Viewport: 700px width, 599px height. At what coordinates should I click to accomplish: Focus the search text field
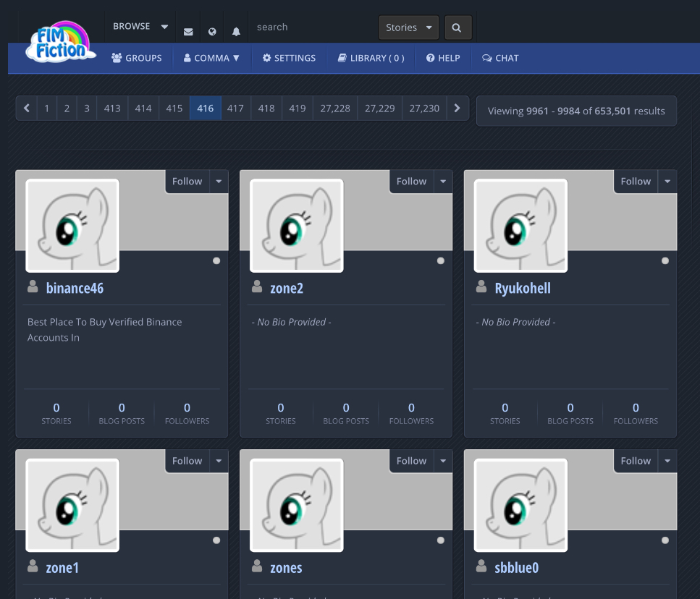point(313,27)
